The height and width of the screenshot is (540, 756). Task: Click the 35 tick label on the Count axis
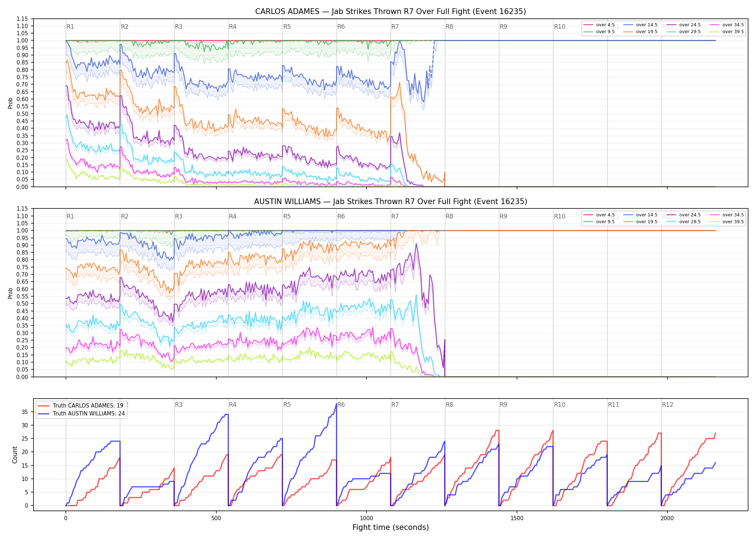click(26, 412)
